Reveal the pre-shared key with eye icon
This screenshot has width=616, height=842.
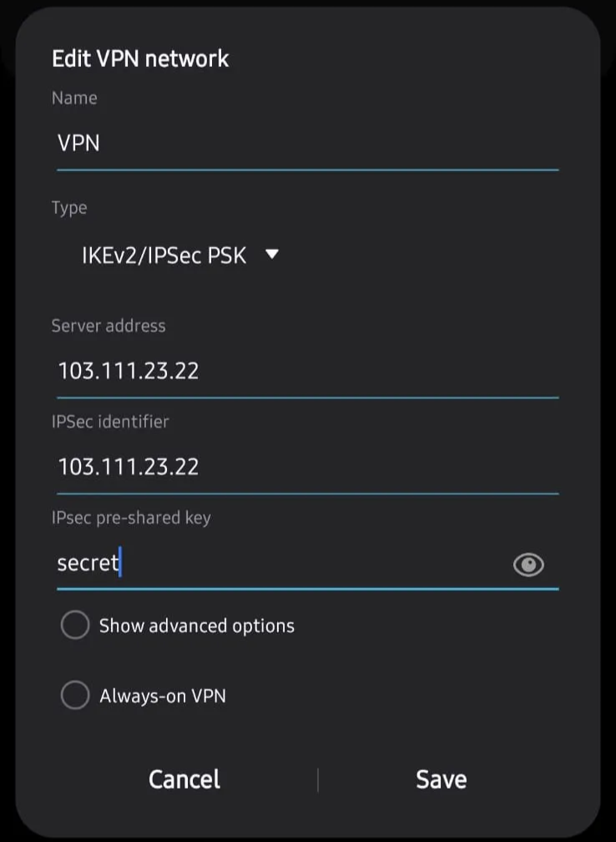[x=528, y=565]
